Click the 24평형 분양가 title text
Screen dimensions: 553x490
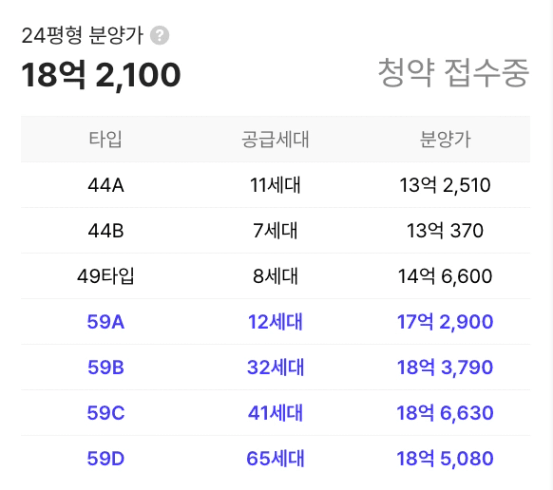tap(82, 36)
